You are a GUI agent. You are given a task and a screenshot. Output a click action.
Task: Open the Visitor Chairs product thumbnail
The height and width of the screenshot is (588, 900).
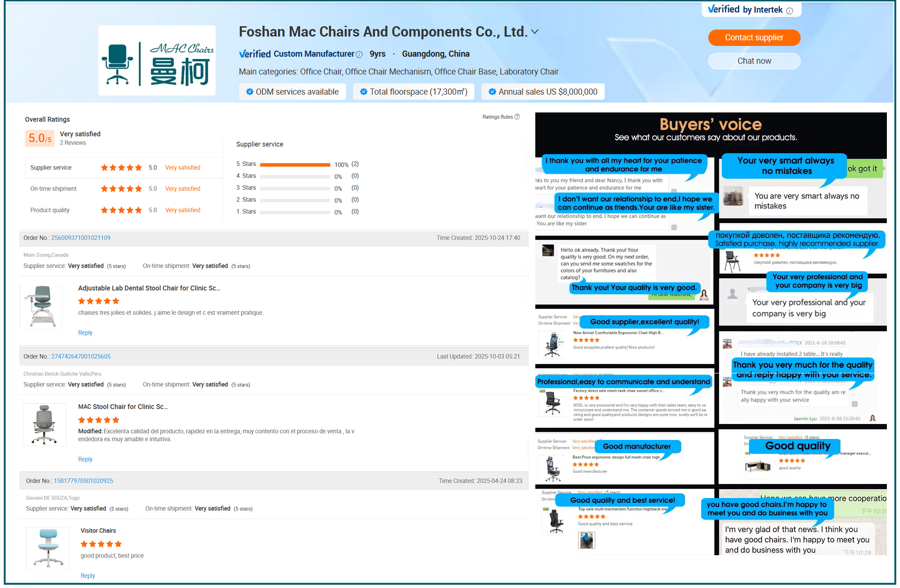(47, 549)
